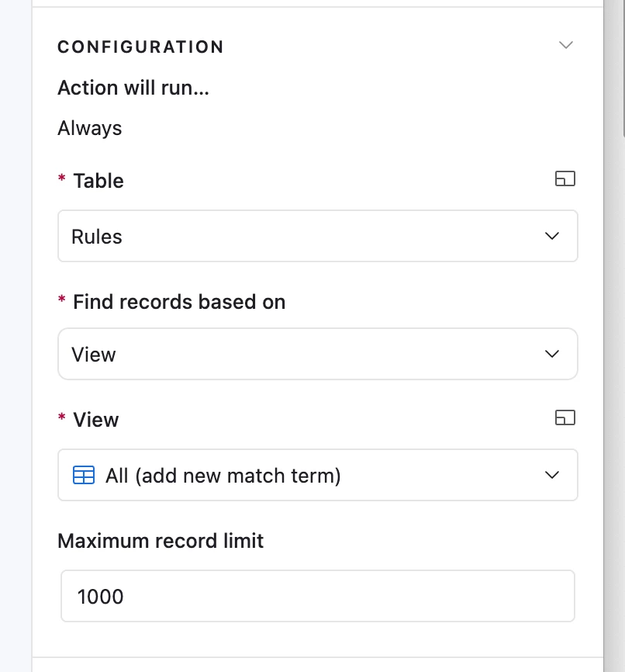Image resolution: width=625 pixels, height=672 pixels.
Task: Click the dynamic value icon beside View
Action: 565,417
